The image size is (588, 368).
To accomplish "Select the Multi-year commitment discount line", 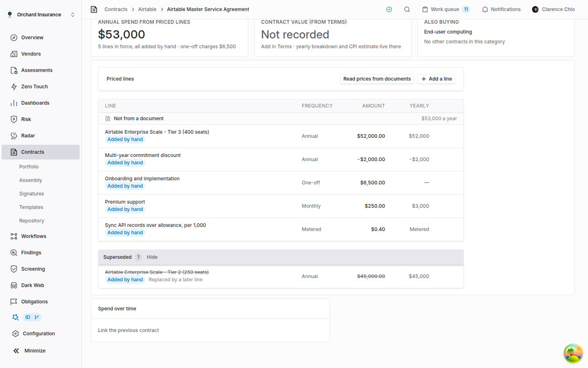I will point(281,159).
